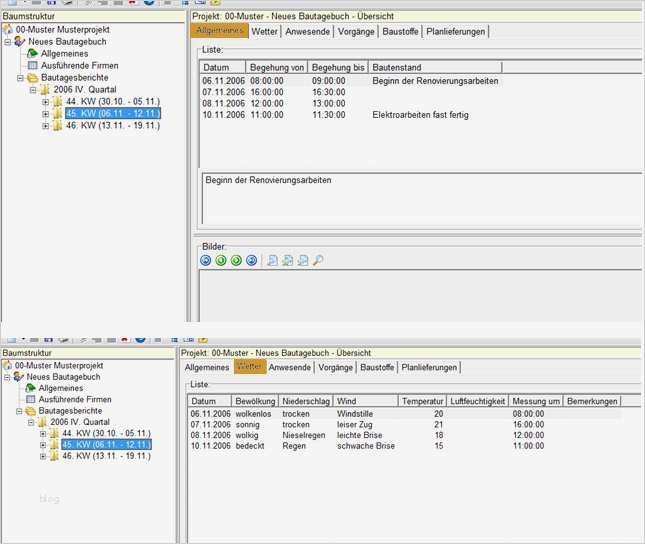Click the 2006 IV. Quartal folder icon in lower tree
The height and width of the screenshot is (544, 645).
(42, 422)
